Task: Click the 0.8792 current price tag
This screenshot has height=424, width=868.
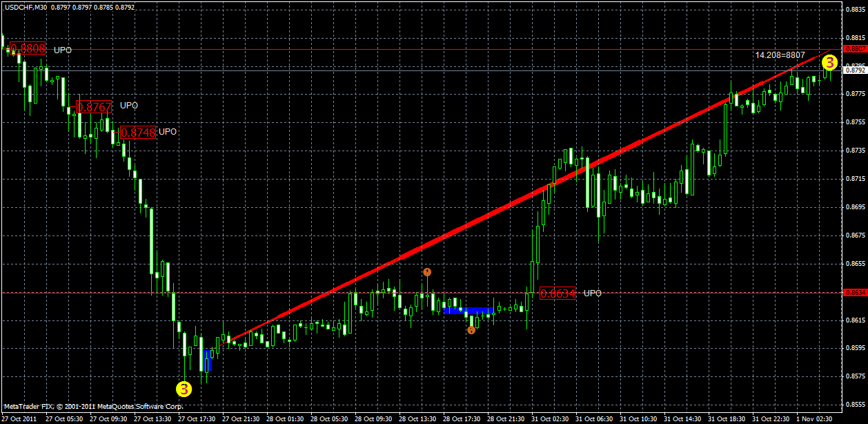Action: click(856, 70)
